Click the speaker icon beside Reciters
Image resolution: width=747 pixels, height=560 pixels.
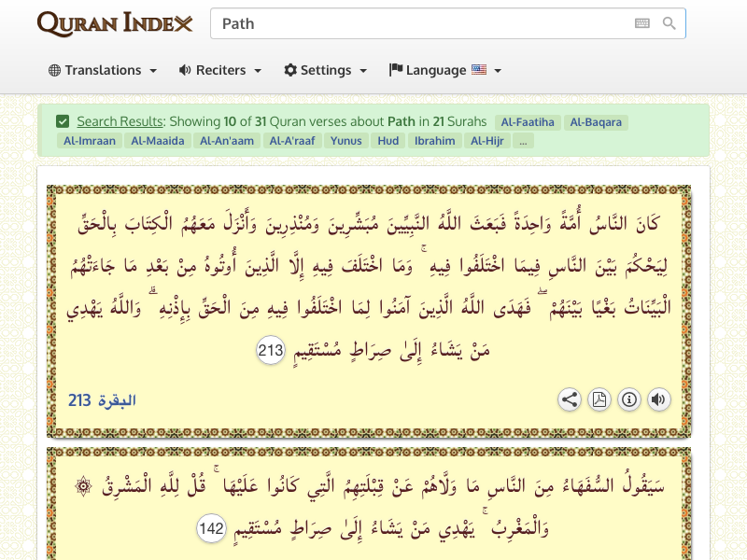coord(185,70)
